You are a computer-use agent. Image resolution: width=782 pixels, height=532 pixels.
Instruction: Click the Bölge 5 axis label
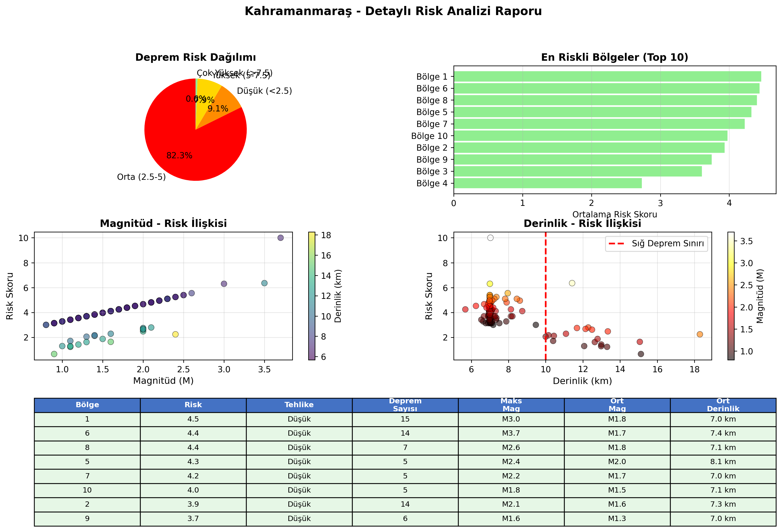pos(432,112)
